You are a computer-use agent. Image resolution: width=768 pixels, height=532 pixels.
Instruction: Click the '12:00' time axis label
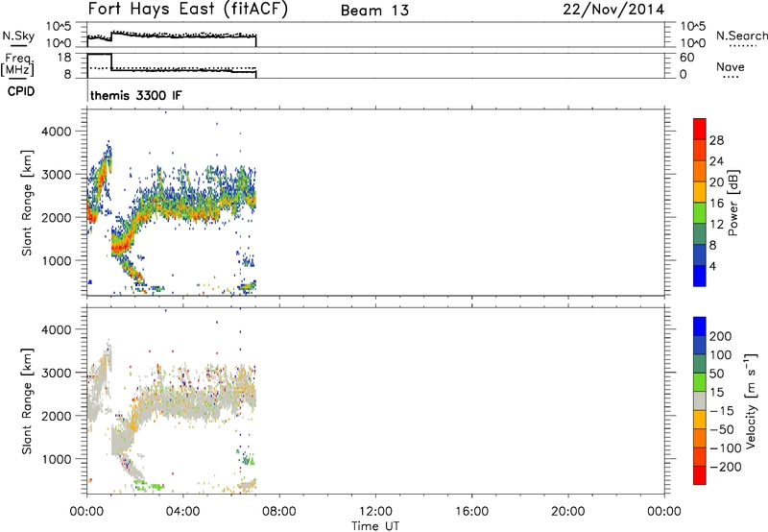click(375, 512)
